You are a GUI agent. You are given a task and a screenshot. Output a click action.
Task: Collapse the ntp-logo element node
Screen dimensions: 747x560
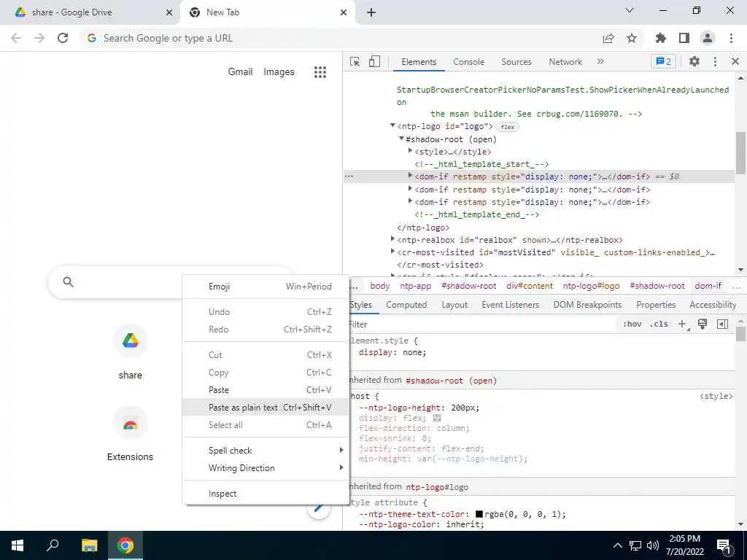(392, 125)
